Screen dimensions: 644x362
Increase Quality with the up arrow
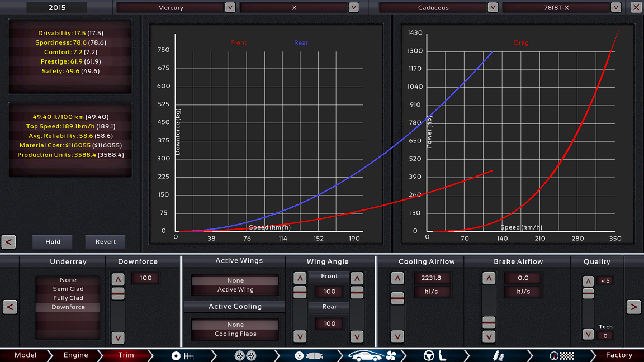pos(588,281)
